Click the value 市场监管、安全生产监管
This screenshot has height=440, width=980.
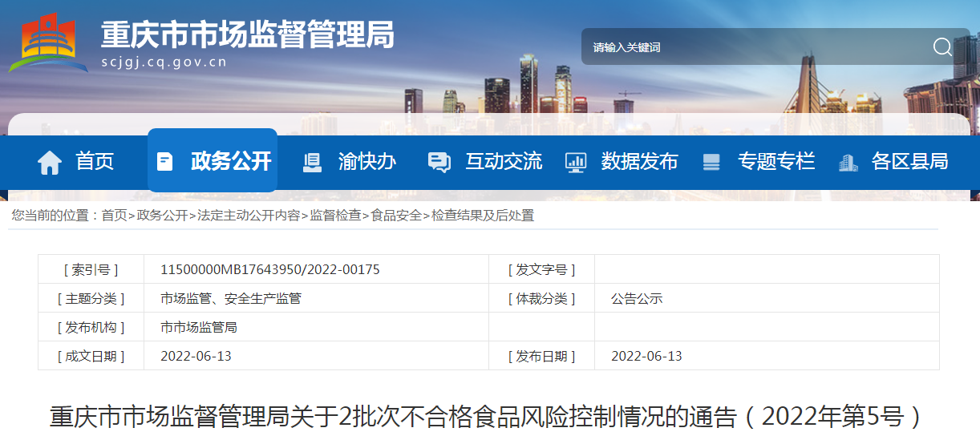231,298
